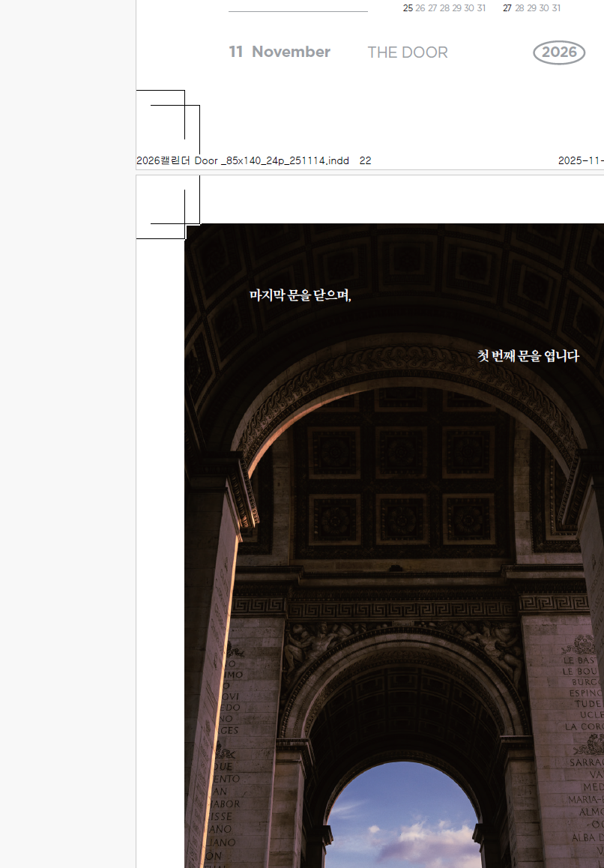This screenshot has height=868, width=604.
Task: Click the gray date number 26
Action: pyautogui.click(x=420, y=8)
